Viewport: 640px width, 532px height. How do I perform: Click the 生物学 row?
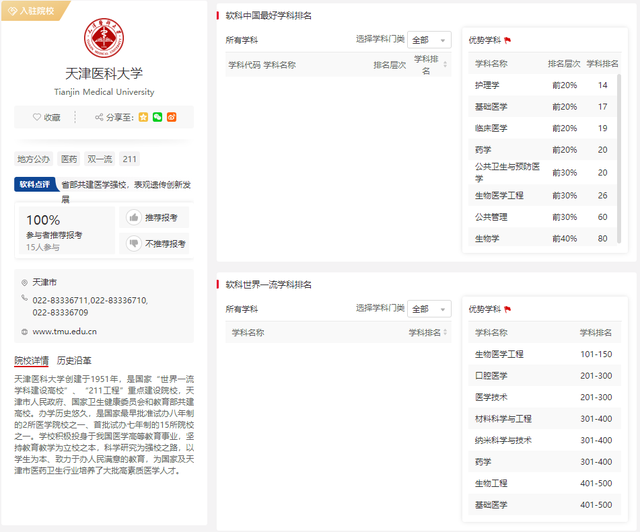tap(542, 238)
